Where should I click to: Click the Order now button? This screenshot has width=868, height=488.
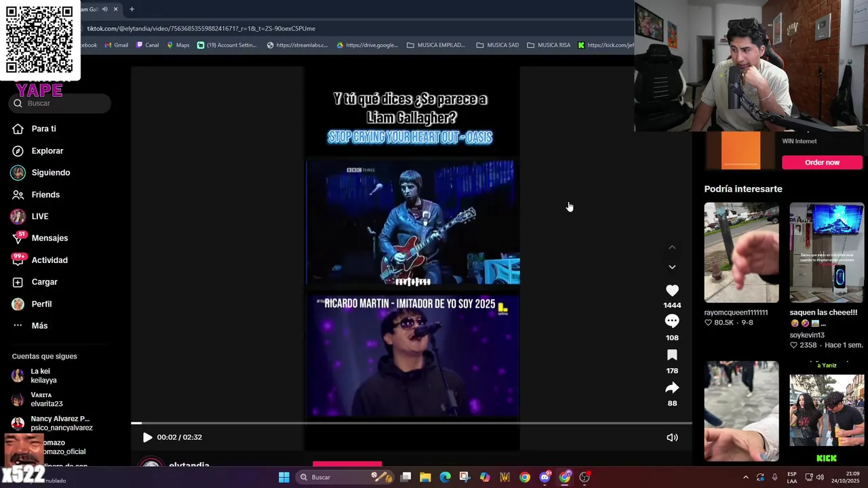(x=822, y=162)
